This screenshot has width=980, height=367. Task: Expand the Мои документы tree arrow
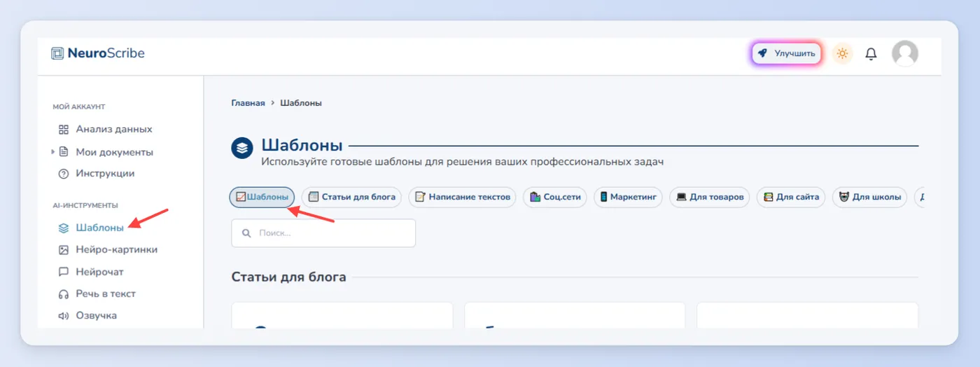pyautogui.click(x=52, y=151)
